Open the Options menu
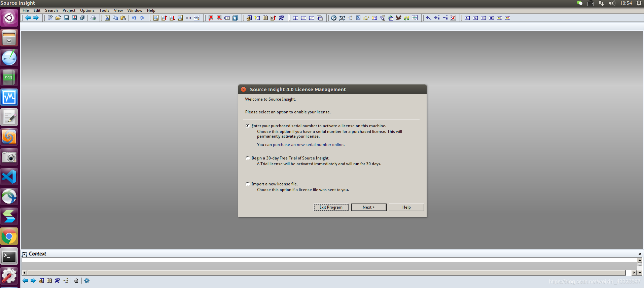The image size is (644, 288). pos(87,10)
